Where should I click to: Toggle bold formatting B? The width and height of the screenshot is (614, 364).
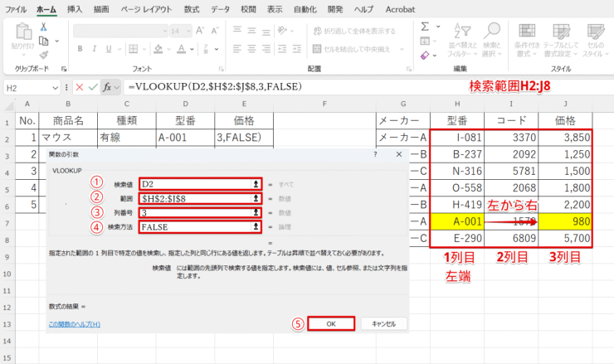click(x=80, y=49)
